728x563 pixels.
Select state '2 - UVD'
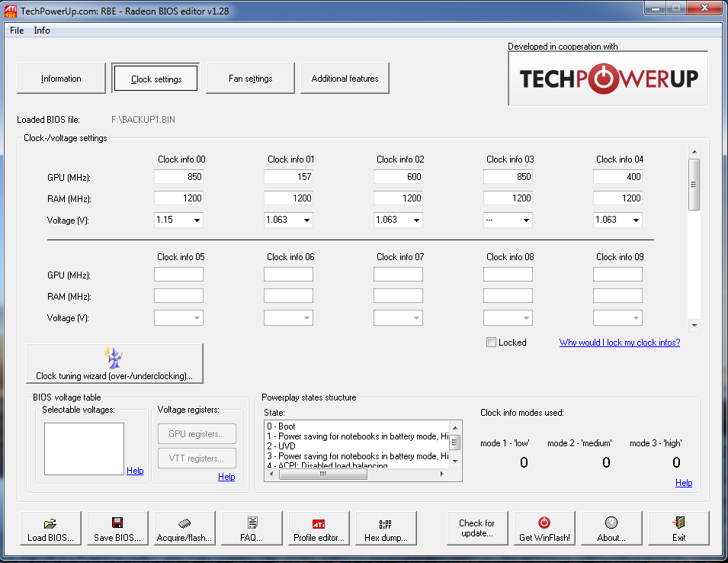(x=281, y=446)
